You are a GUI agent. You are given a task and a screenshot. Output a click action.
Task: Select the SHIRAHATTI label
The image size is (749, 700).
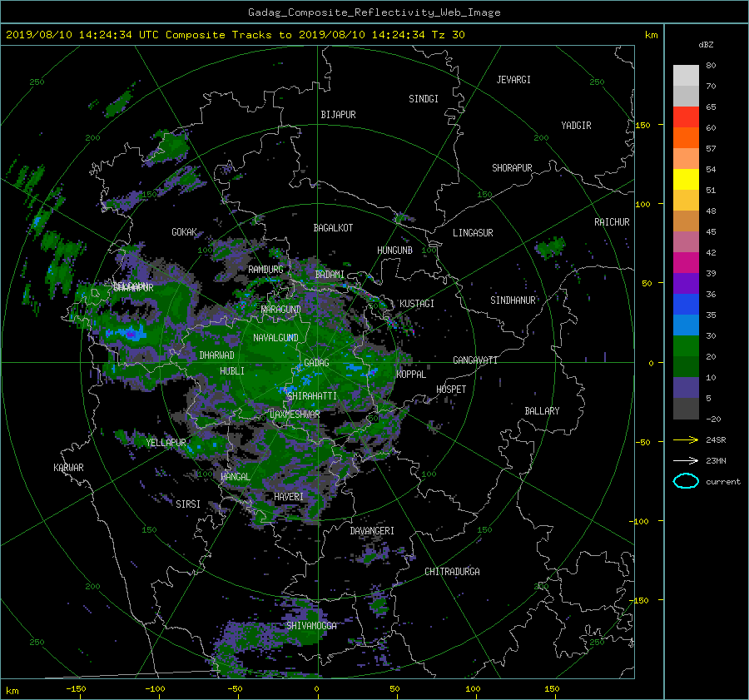point(312,396)
